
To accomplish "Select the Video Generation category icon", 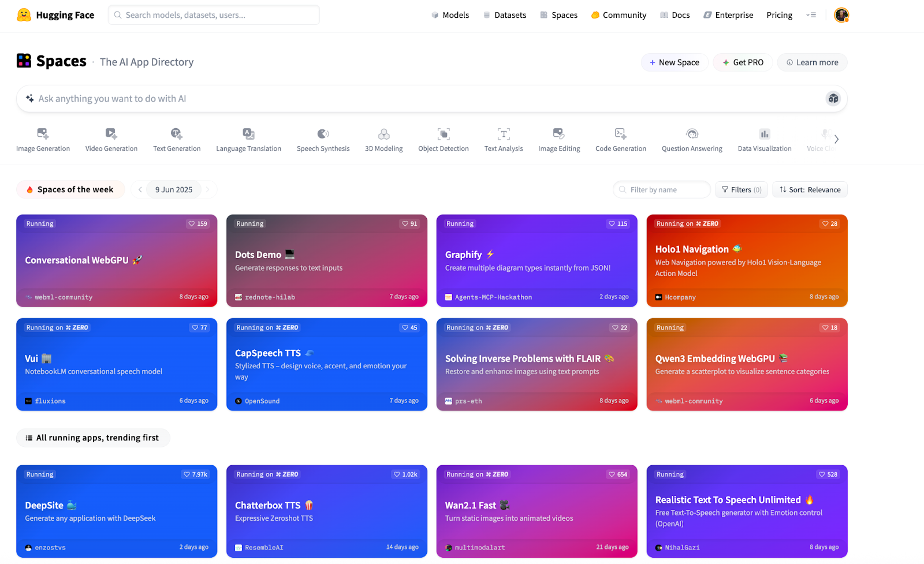I will 111,133.
